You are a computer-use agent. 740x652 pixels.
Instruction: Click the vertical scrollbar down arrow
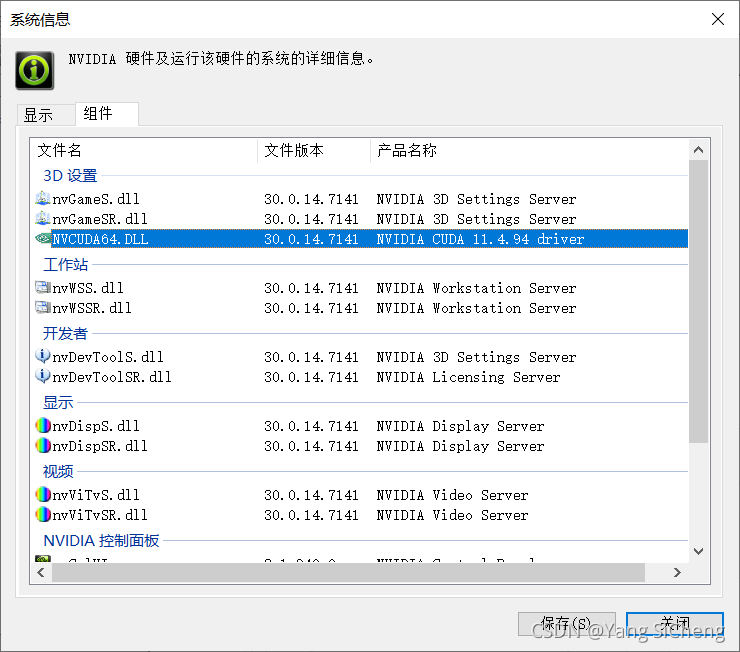tap(698, 551)
